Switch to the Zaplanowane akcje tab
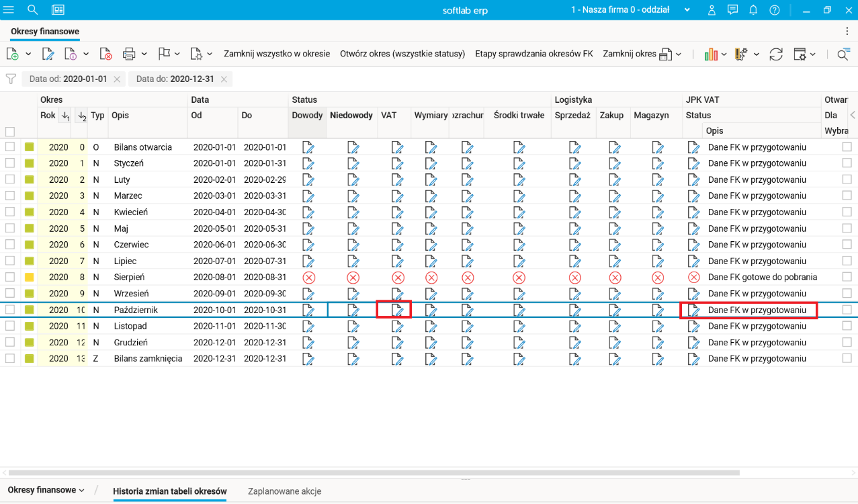 click(x=284, y=491)
